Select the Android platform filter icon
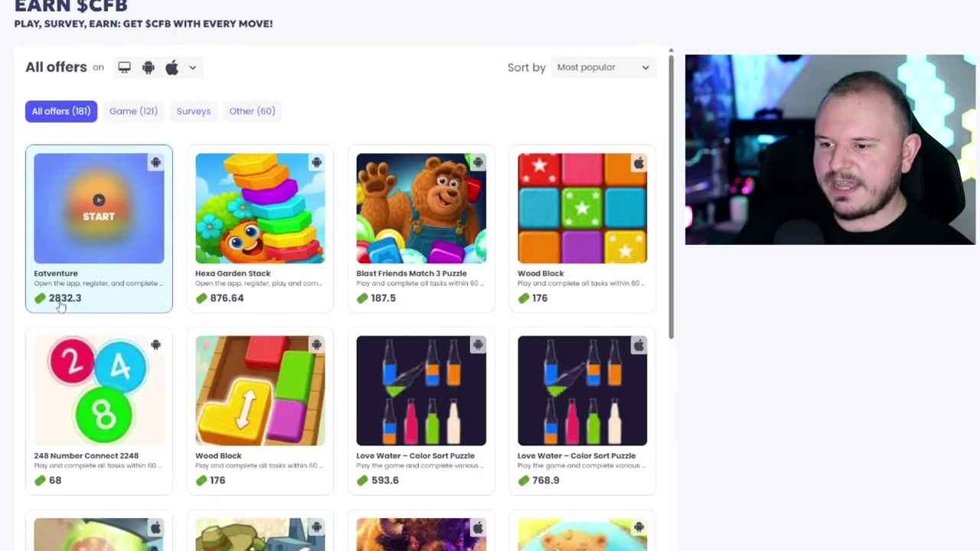 (149, 67)
